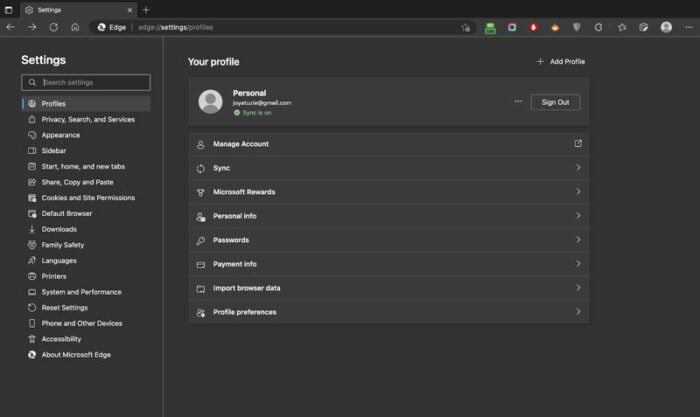Close the Settings tab
700x417 pixels.
coord(130,10)
